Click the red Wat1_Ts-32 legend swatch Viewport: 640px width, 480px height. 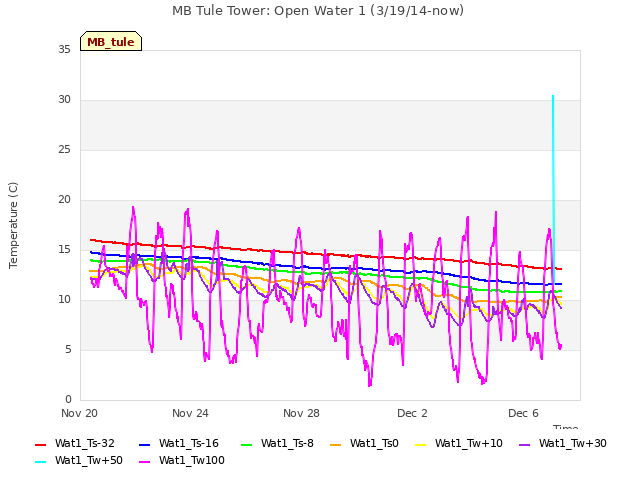[40, 444]
